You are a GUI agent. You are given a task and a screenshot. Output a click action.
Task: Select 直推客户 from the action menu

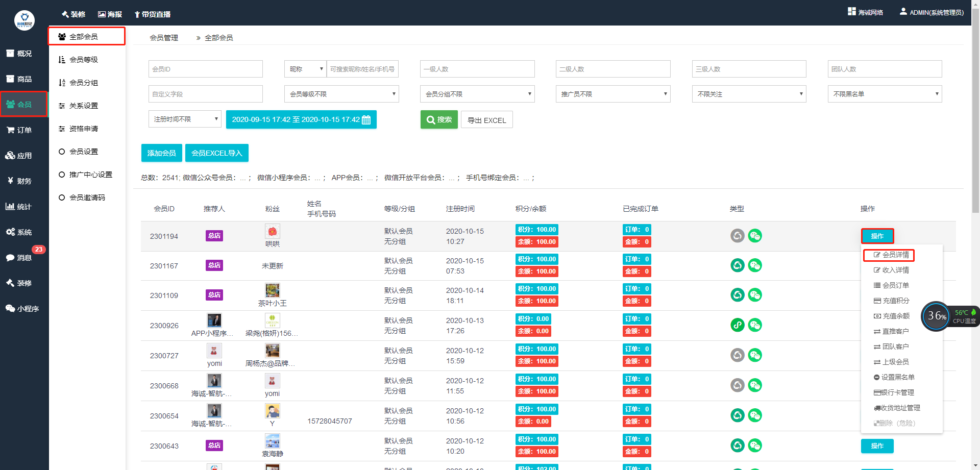[891, 331]
